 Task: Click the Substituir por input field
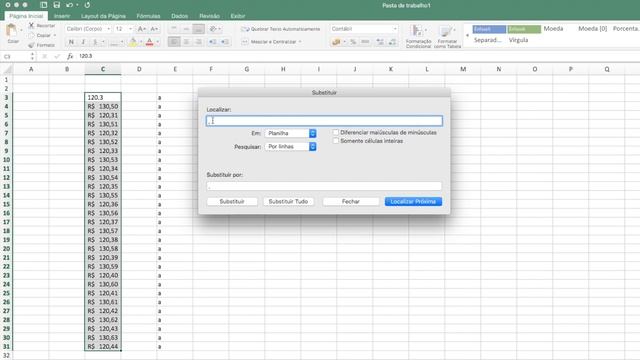pyautogui.click(x=324, y=187)
